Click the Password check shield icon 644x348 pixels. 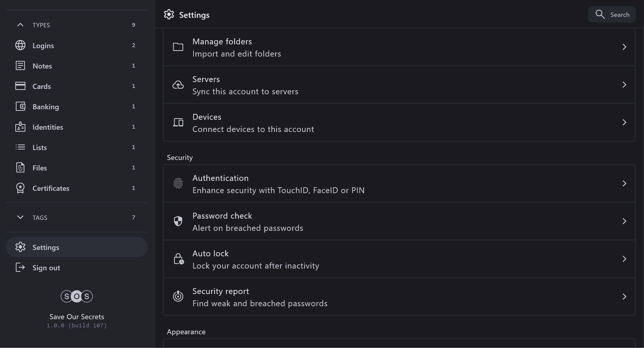[x=178, y=221]
